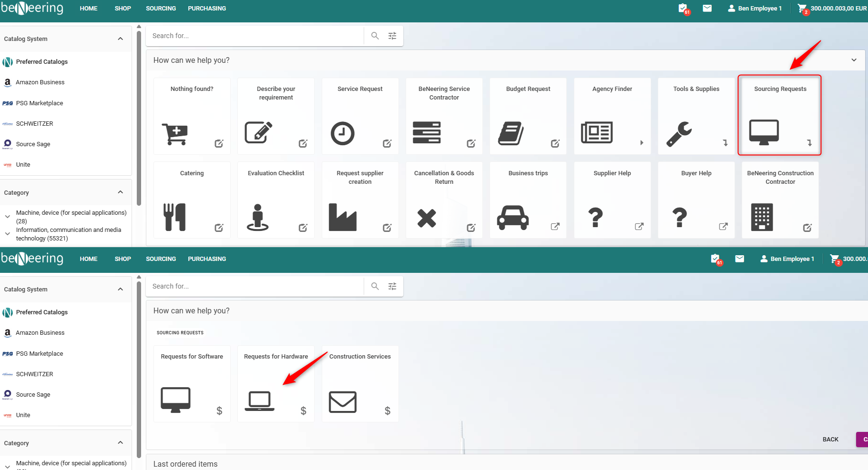Screen dimensions: 868x470
Task: Click the Last ordered items section header
Action: (185, 464)
